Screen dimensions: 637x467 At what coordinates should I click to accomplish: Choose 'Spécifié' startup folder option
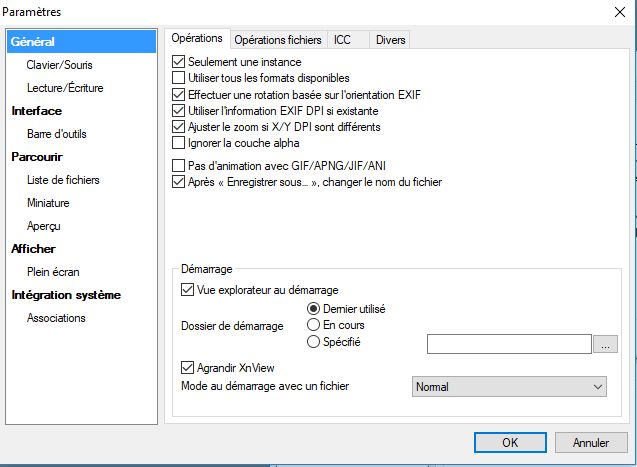314,342
